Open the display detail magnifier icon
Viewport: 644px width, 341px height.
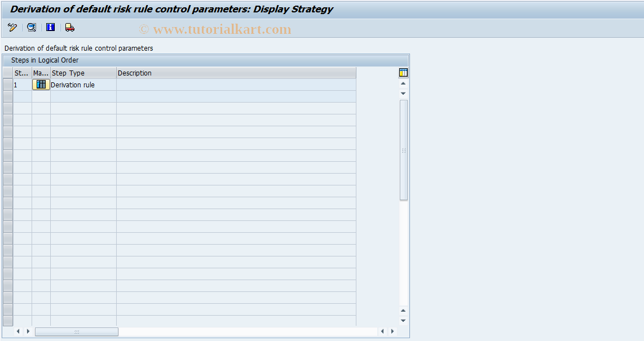[x=32, y=28]
